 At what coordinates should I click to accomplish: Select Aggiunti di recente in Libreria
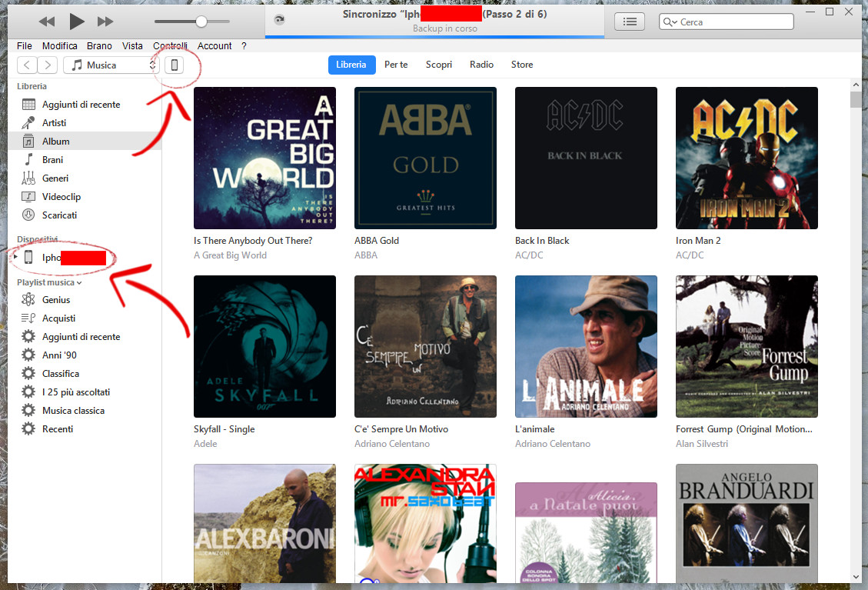coord(85,104)
